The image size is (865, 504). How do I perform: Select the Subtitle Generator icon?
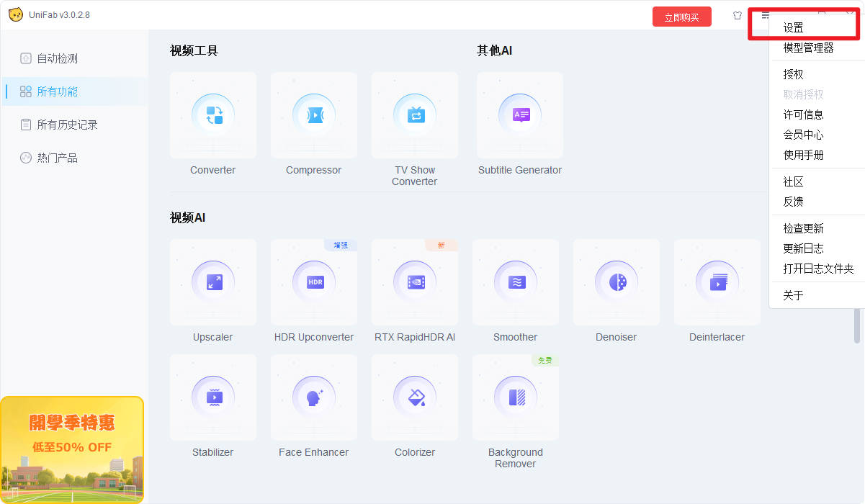[x=520, y=115]
